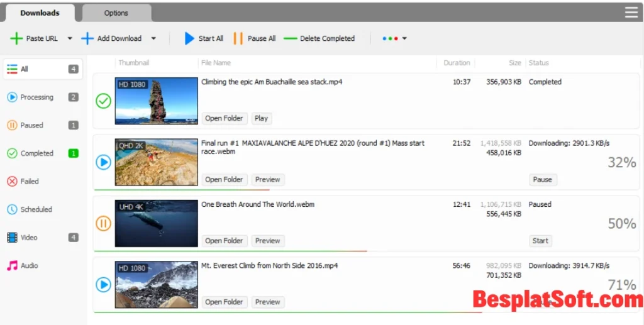Click Mt. Everest download progress bar
644x325 pixels.
click(287, 312)
